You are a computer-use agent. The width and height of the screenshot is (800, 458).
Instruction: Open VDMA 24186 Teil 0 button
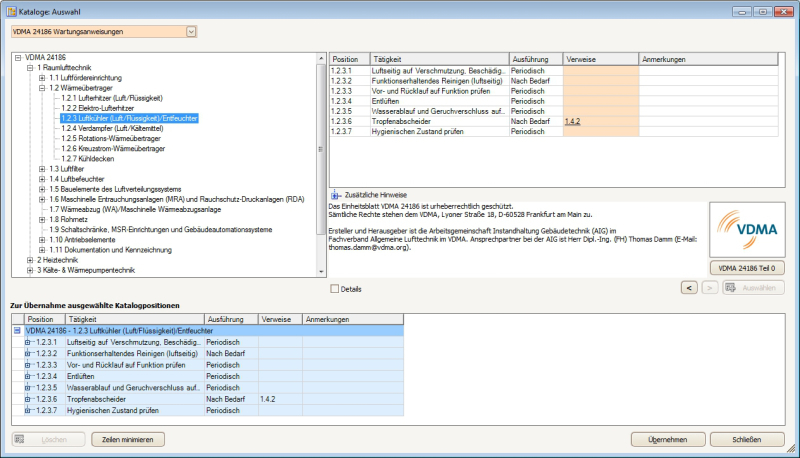click(747, 268)
